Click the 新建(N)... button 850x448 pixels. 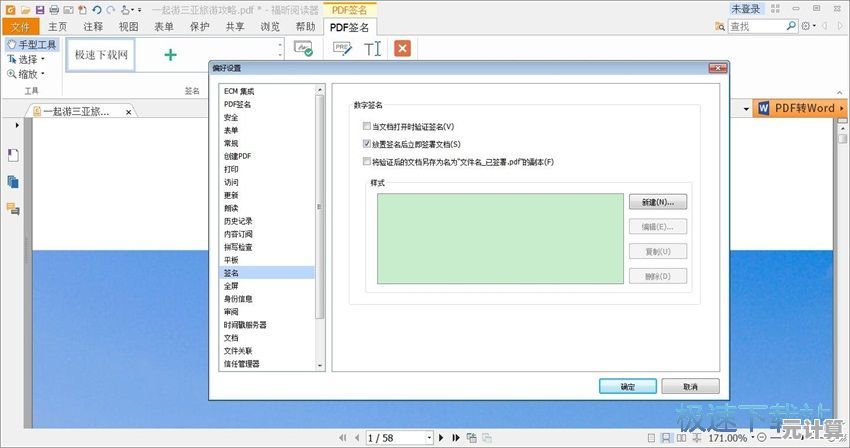658,202
